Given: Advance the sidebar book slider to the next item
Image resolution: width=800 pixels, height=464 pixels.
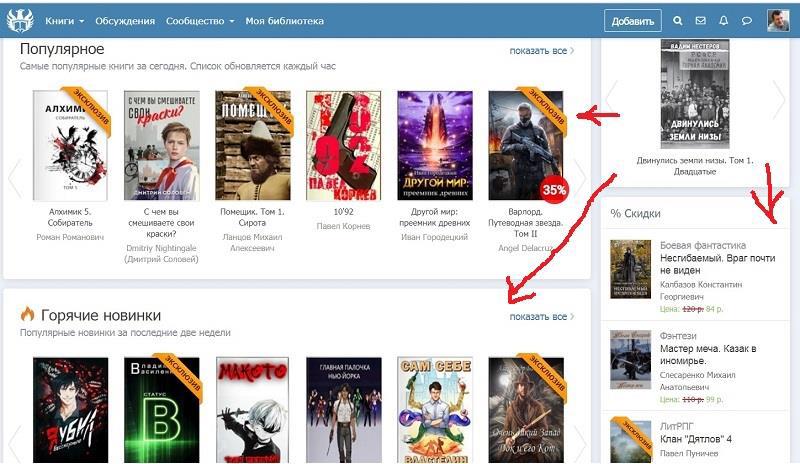Looking at the screenshot, I should pos(779,98).
